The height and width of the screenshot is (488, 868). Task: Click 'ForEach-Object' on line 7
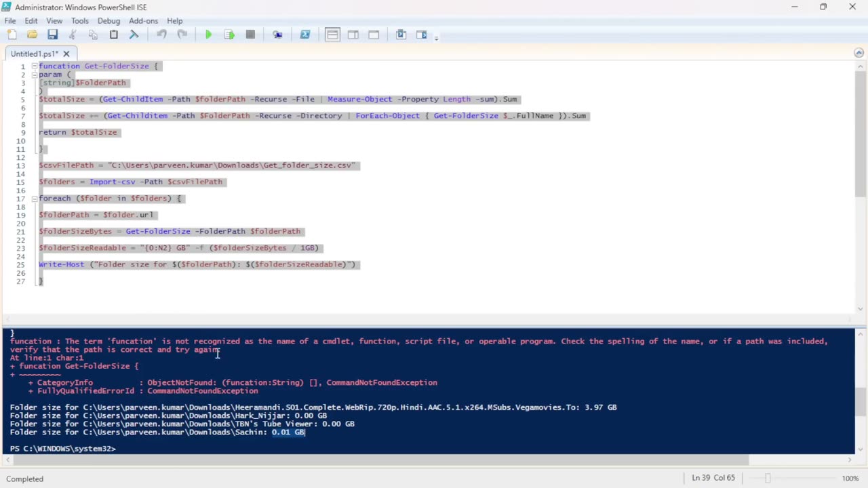(387, 116)
